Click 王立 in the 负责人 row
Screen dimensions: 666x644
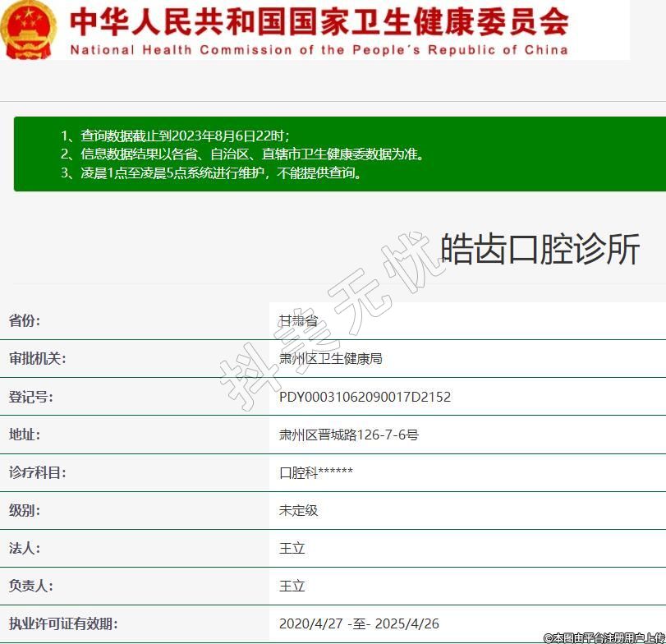pyautogui.click(x=292, y=586)
